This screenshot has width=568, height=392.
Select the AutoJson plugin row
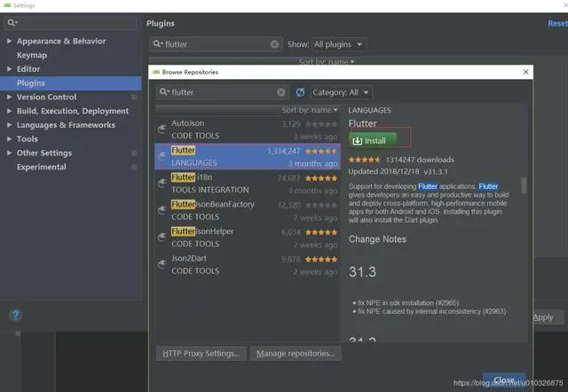pos(248,129)
